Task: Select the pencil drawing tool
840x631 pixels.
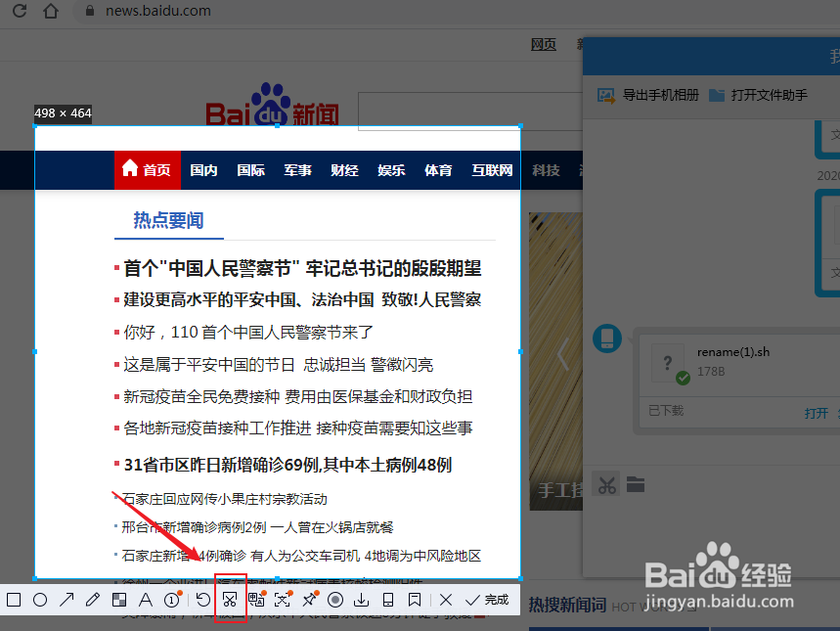Action: (x=93, y=600)
